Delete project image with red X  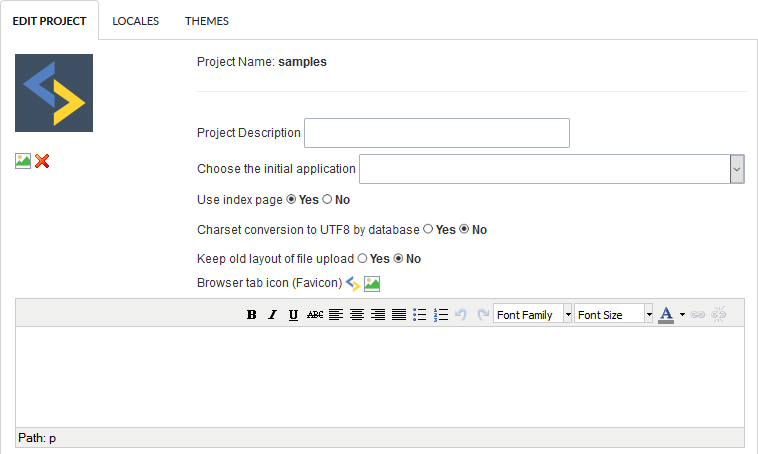pyautogui.click(x=42, y=161)
